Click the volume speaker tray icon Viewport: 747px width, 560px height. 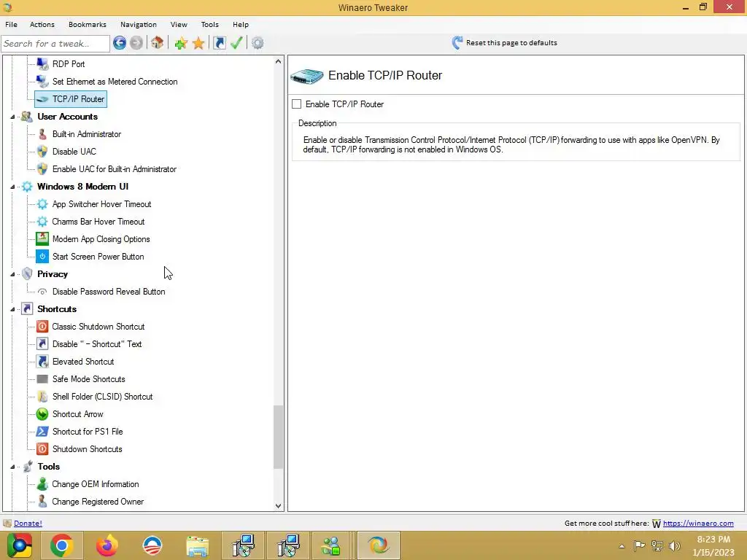tap(674, 545)
